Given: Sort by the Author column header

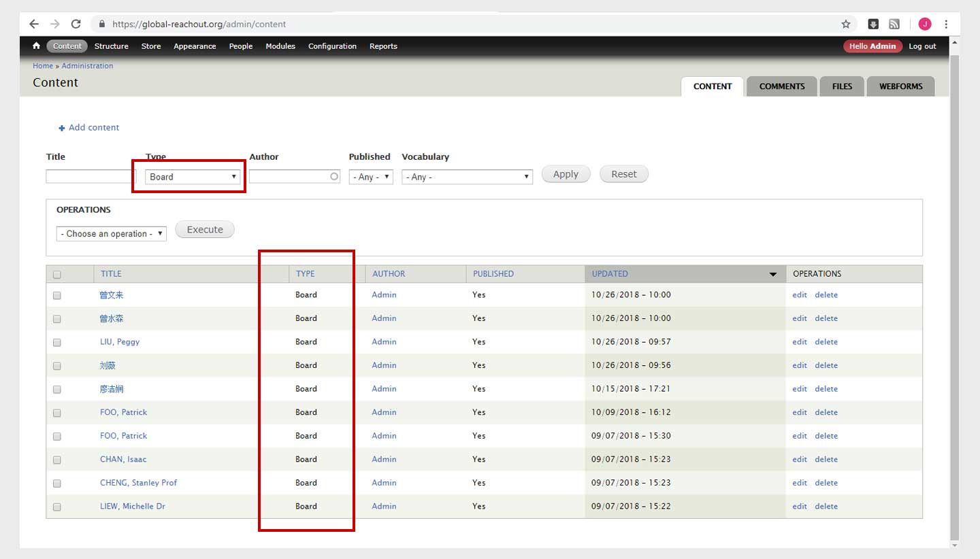Looking at the screenshot, I should pos(389,274).
